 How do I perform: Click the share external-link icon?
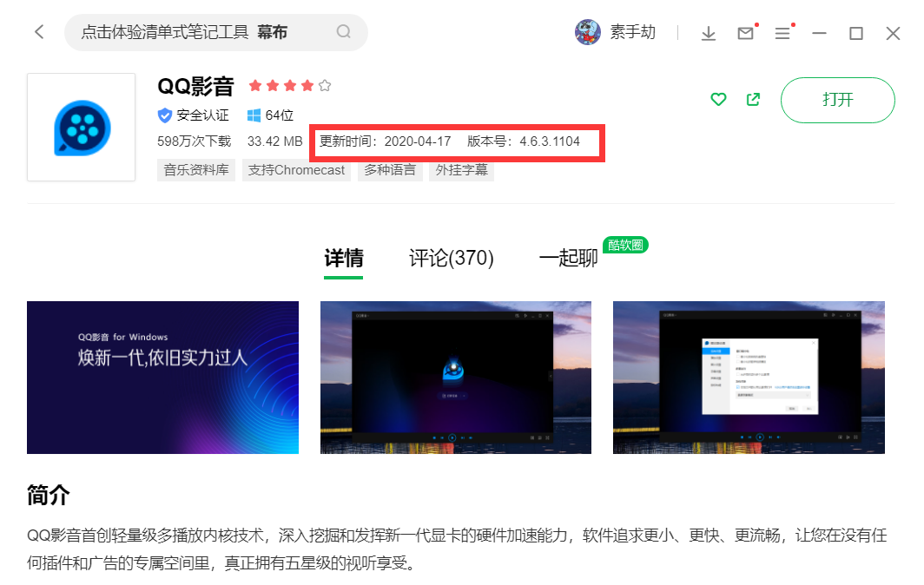coord(754,100)
